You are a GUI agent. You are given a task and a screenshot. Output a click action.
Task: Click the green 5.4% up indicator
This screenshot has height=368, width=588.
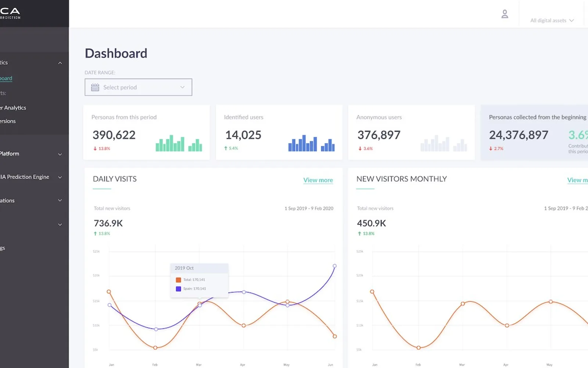231,148
